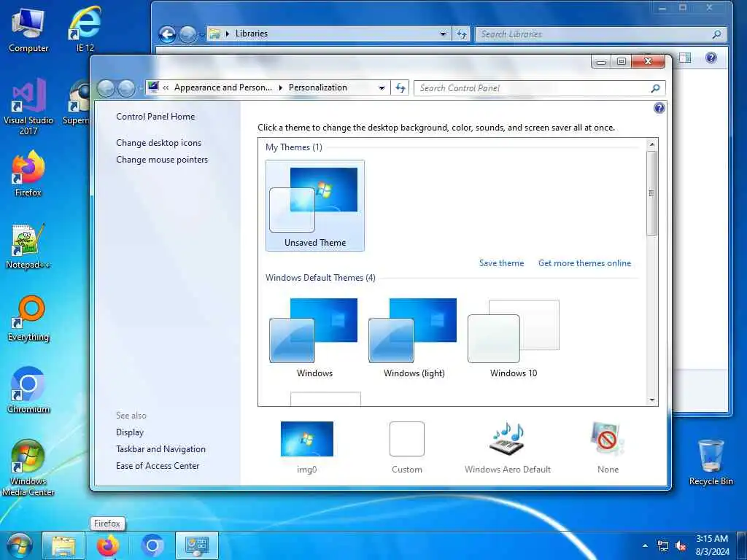The width and height of the screenshot is (747, 560).
Task: Select the Firefox desktop shortcut icon
Action: (28, 174)
